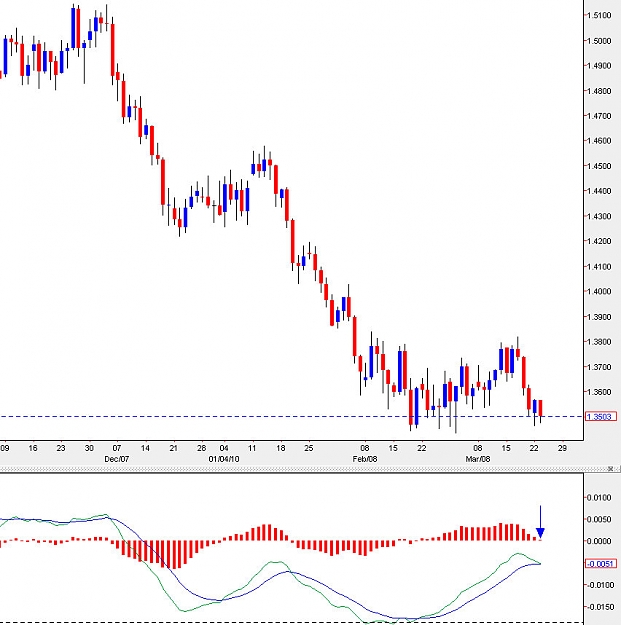Click the 1.4100 price axis label
This screenshot has height=625, width=621.
(x=599, y=267)
